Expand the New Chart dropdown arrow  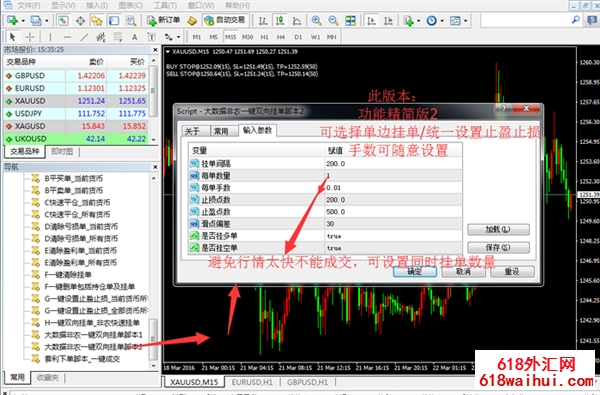pos(23,21)
